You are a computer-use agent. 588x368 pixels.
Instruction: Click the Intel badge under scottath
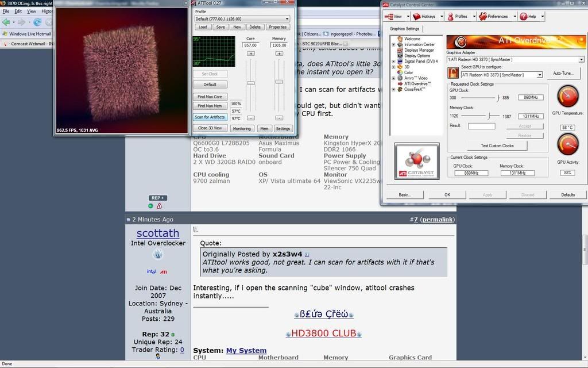[151, 271]
